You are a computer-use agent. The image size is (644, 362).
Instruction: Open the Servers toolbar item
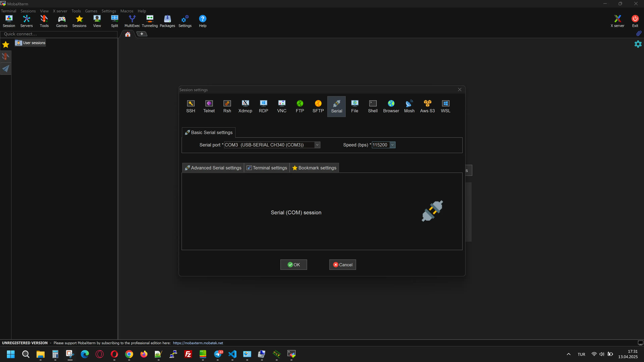26,21
